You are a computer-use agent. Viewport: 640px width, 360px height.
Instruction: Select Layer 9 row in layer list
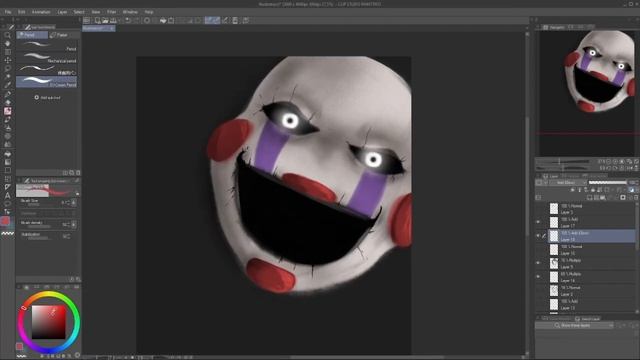pyautogui.click(x=591, y=263)
